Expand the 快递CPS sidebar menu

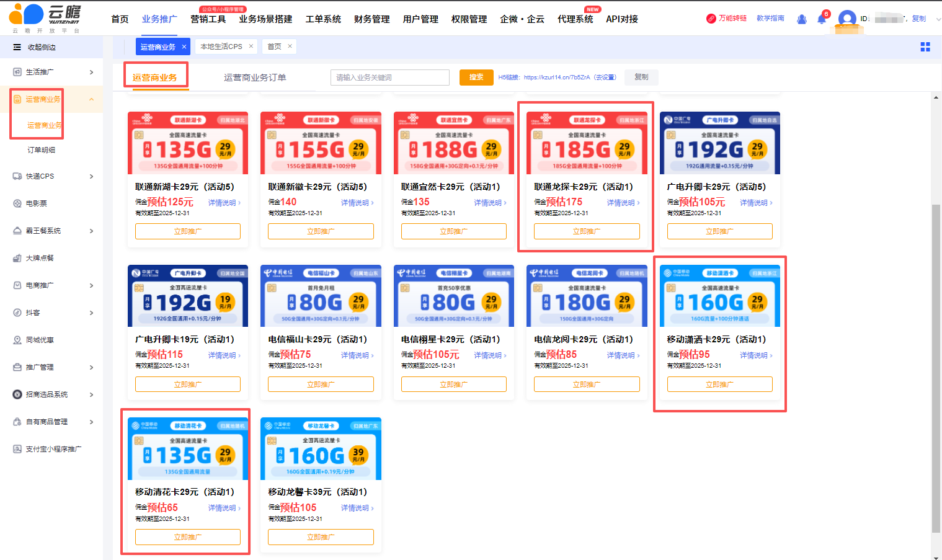[91, 176]
